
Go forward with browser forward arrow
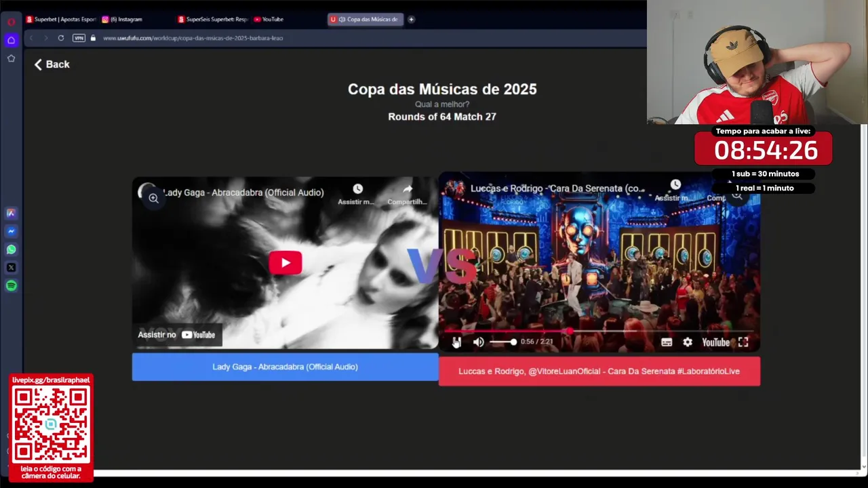[x=45, y=38]
